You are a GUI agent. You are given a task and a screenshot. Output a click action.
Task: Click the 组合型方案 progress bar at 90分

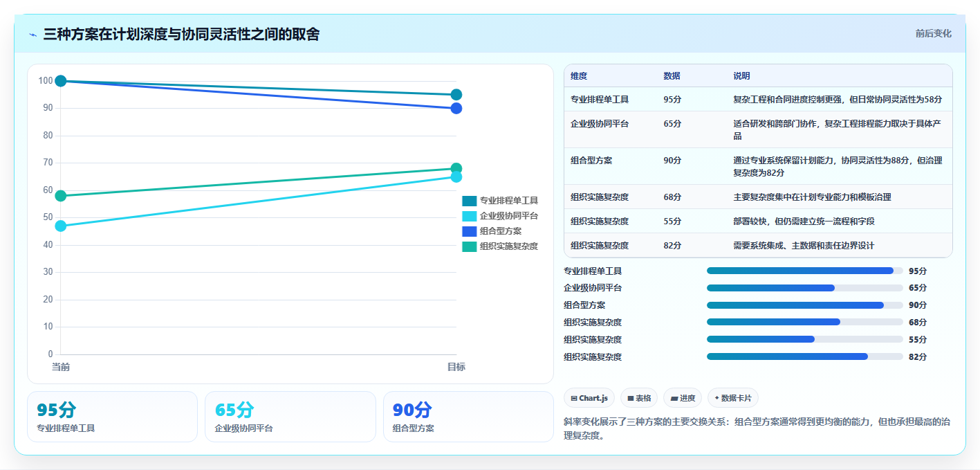coord(805,305)
